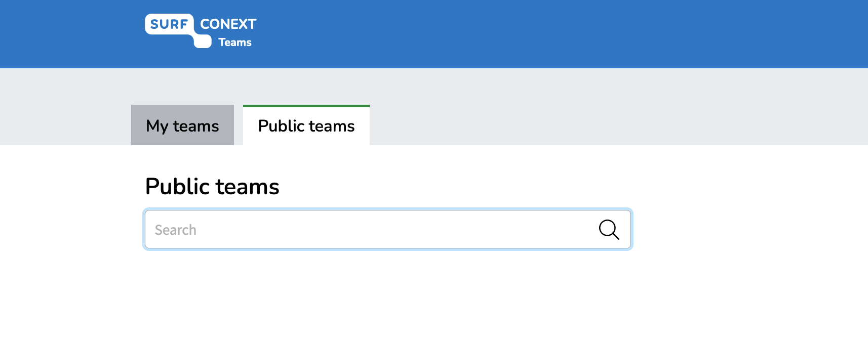Viewport: 868px width, 344px height.
Task: Click the gray My teams tab label
Action: (x=182, y=125)
